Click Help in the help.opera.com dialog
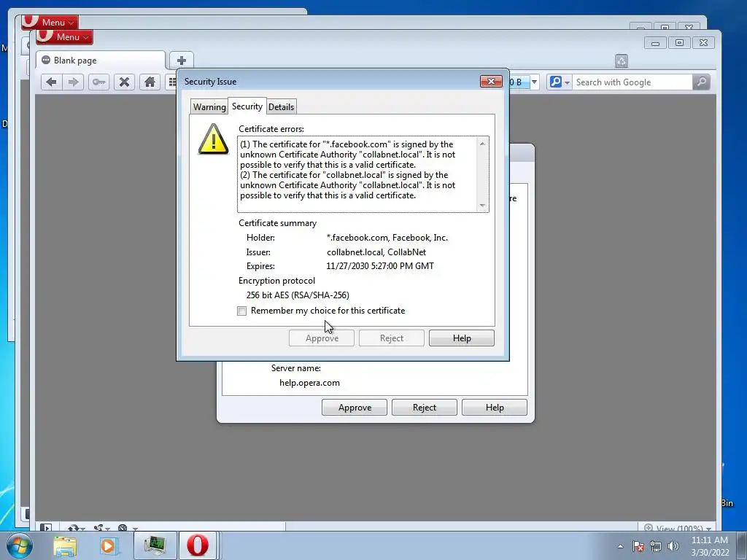This screenshot has width=747, height=560. [x=495, y=408]
